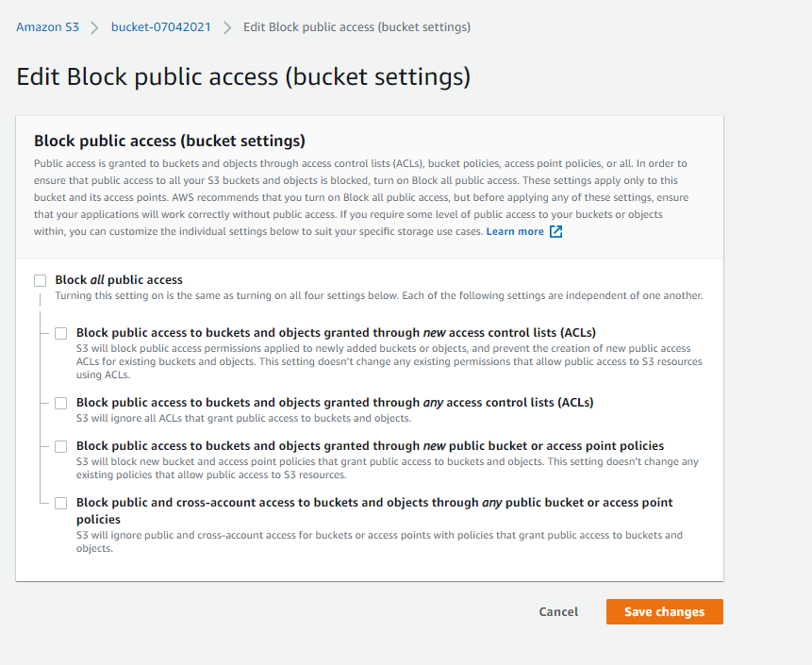Toggle the new public bucket policies checkbox
Image resolution: width=812 pixels, height=665 pixels.
click(61, 446)
